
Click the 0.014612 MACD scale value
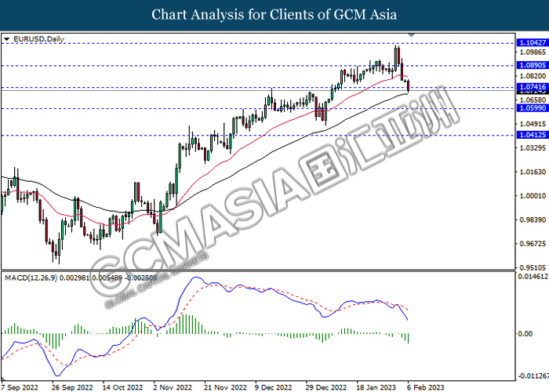pyautogui.click(x=533, y=277)
